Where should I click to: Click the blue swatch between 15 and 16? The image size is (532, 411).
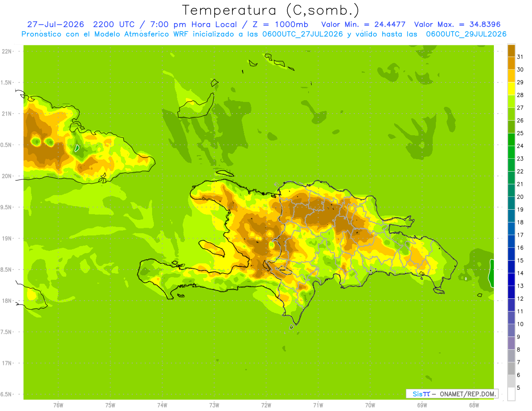[511, 254]
